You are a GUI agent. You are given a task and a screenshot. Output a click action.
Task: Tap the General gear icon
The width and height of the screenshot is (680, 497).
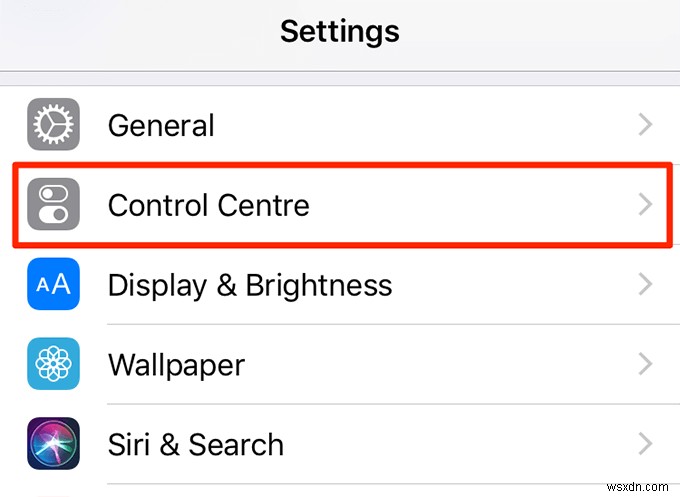point(53,125)
